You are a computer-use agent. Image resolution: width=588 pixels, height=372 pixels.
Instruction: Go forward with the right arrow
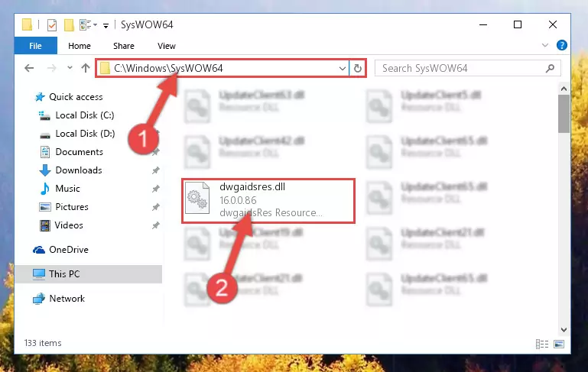52,68
